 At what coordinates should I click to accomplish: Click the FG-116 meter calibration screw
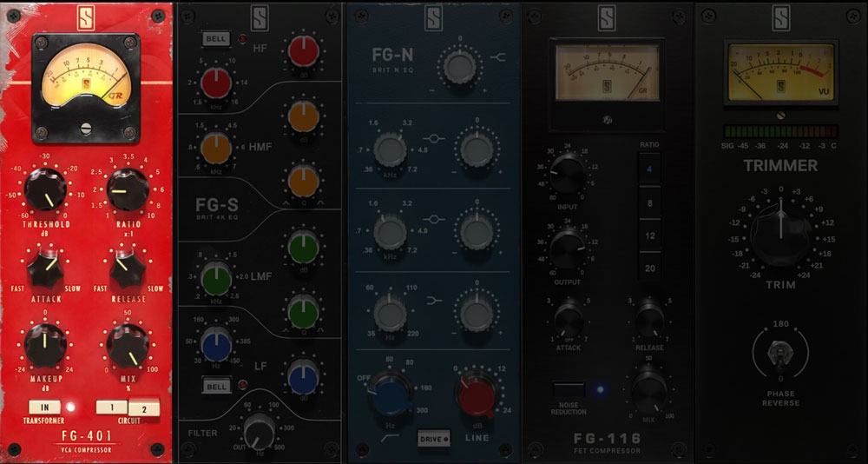click(x=607, y=119)
